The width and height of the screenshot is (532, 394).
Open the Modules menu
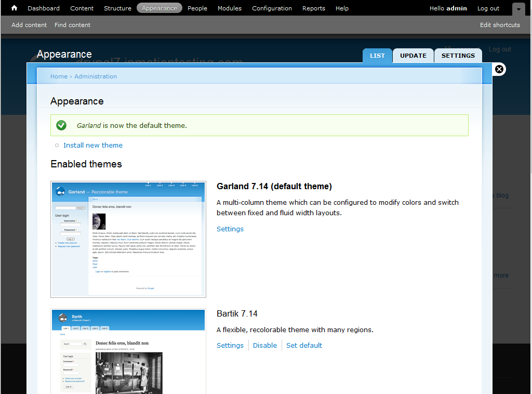(x=229, y=8)
